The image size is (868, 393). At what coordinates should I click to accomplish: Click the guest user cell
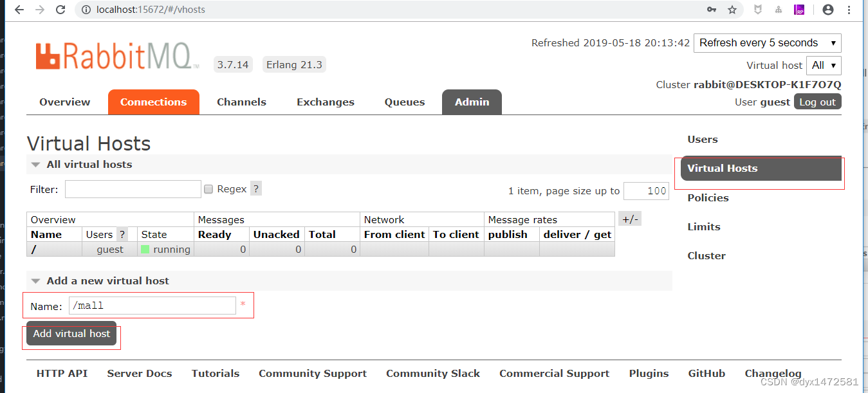click(x=110, y=250)
